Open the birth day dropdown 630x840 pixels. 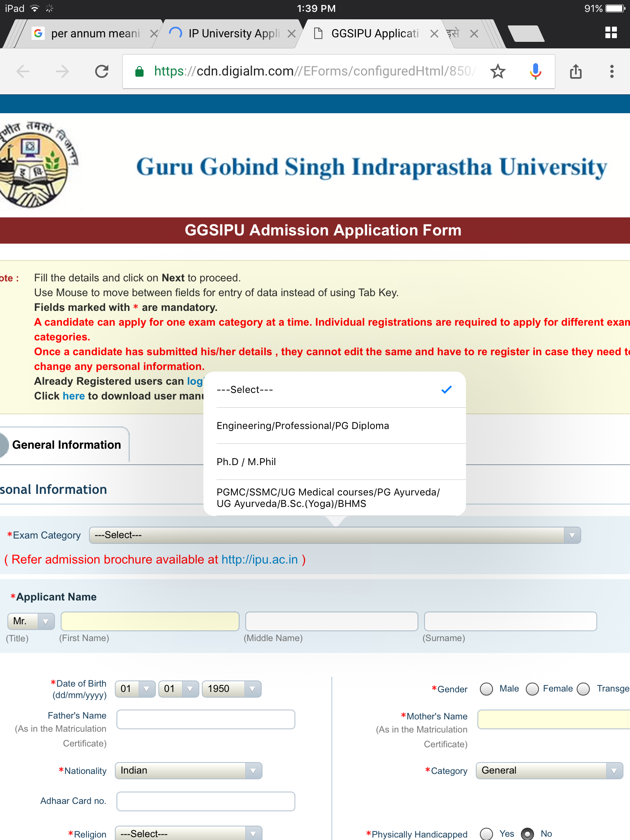[135, 689]
